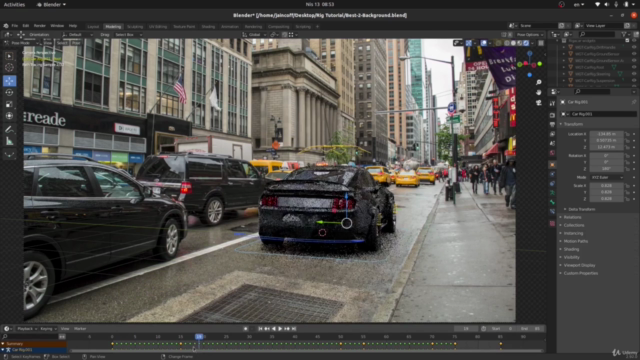Toggle X-ray view in the viewport header
This screenshot has width=640, height=360.
point(498,43)
